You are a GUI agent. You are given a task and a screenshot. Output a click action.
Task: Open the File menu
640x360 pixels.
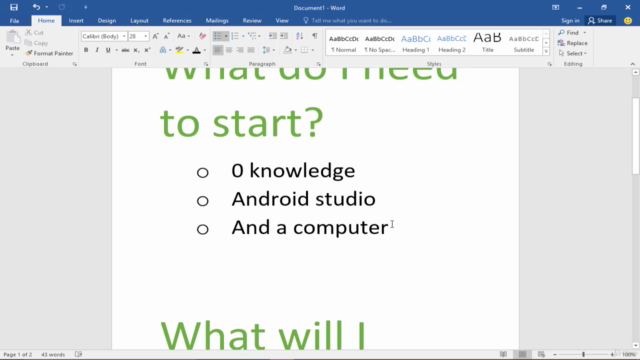[x=14, y=20]
